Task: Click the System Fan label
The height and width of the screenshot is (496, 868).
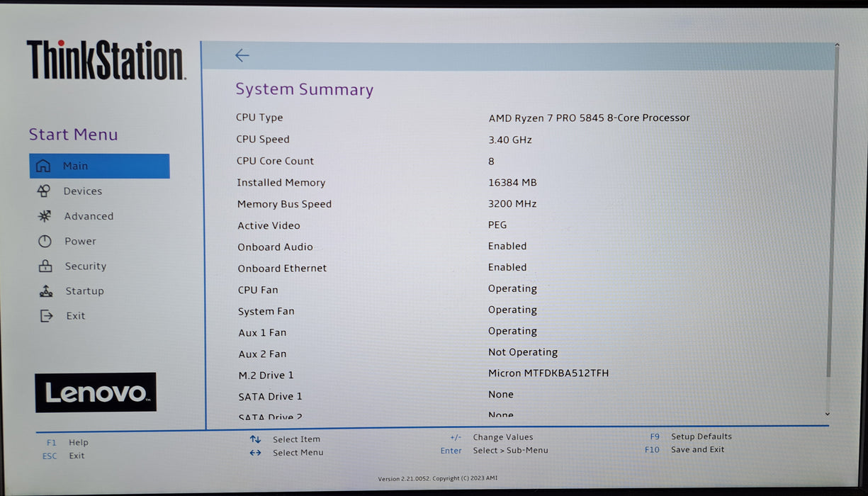Action: [266, 311]
